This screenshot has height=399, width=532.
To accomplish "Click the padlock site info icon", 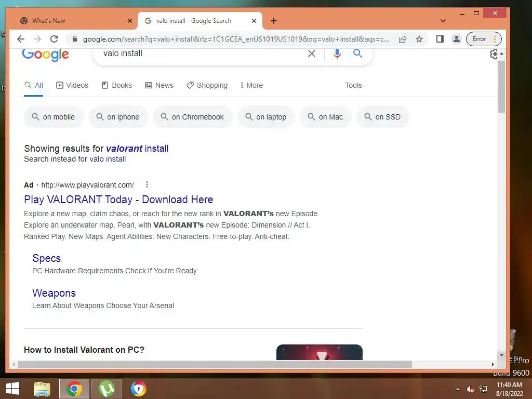I will tap(75, 39).
